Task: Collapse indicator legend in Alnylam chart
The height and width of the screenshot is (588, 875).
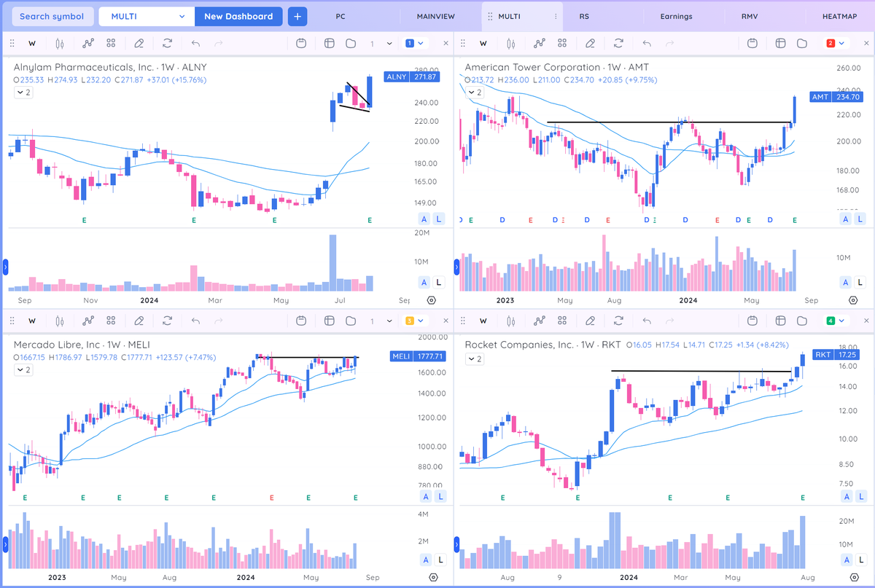Action: (23, 93)
